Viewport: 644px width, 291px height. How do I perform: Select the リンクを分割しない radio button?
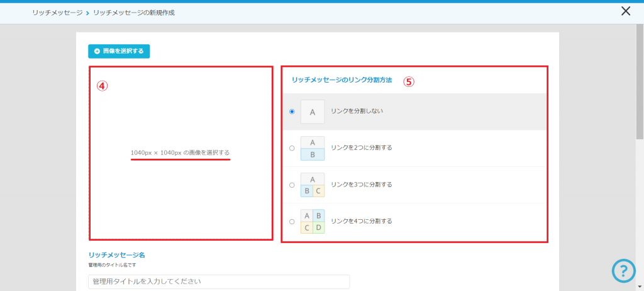pyautogui.click(x=292, y=111)
